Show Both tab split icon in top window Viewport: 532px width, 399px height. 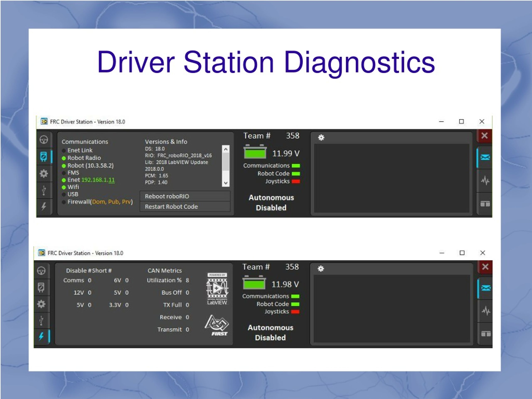[x=485, y=204]
